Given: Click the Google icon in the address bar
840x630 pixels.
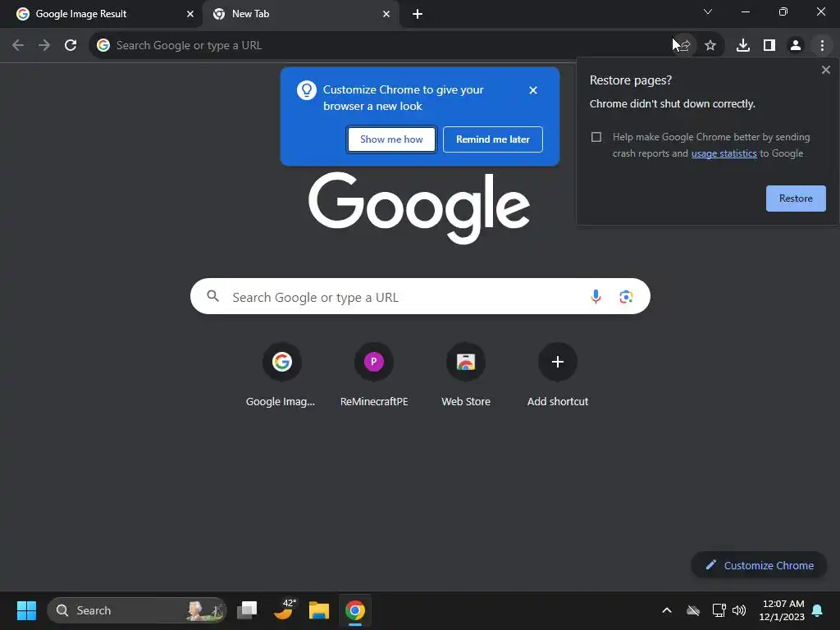Looking at the screenshot, I should [103, 46].
